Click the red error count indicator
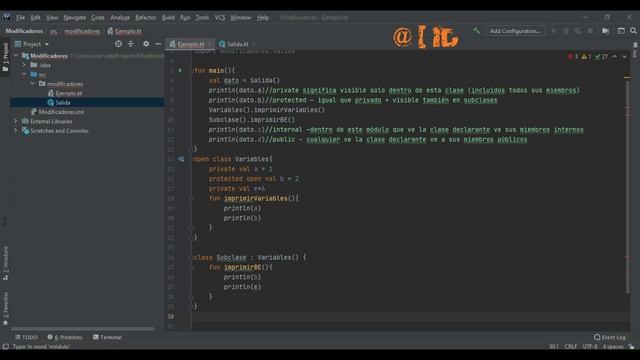The width and height of the screenshot is (640, 360). tap(573, 57)
